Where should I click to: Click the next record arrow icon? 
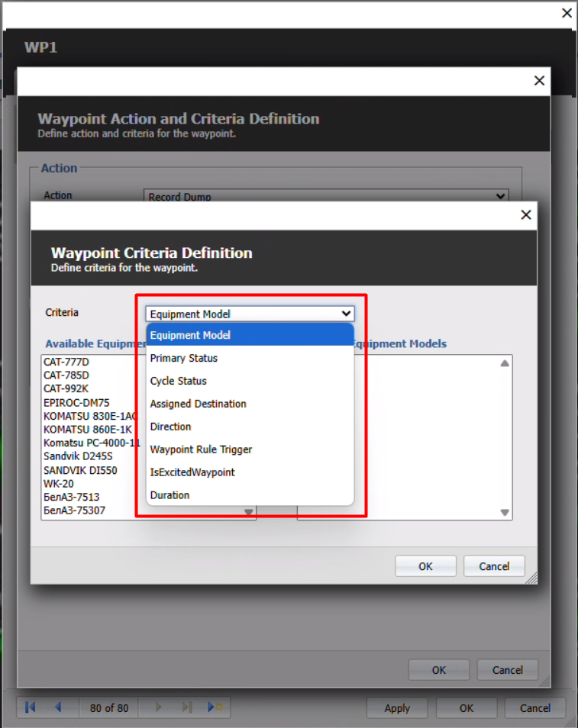point(159,707)
